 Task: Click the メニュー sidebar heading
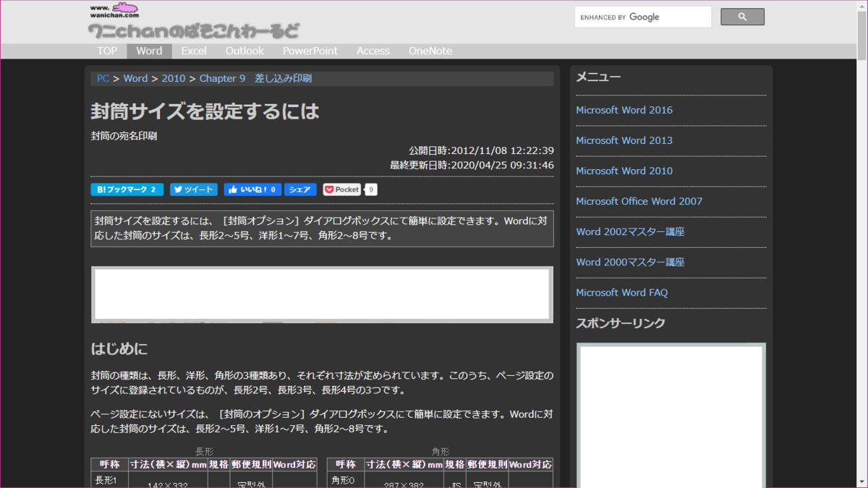[598, 77]
